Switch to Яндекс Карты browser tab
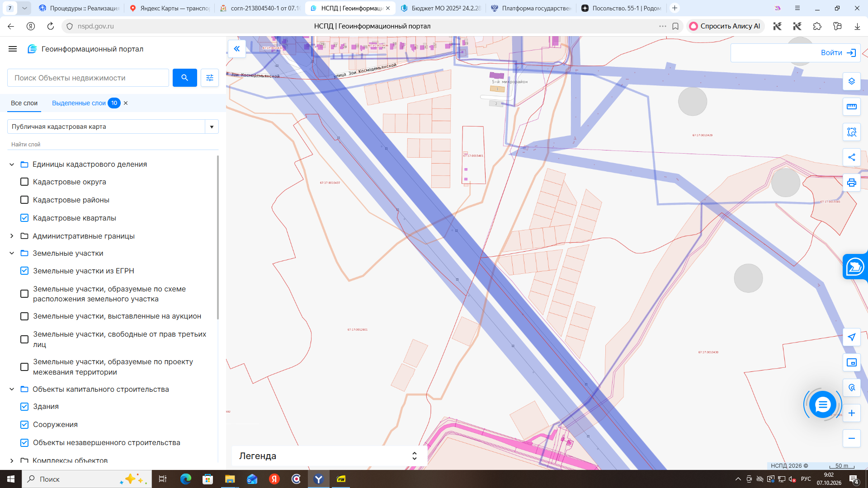The width and height of the screenshot is (868, 488). click(x=170, y=8)
